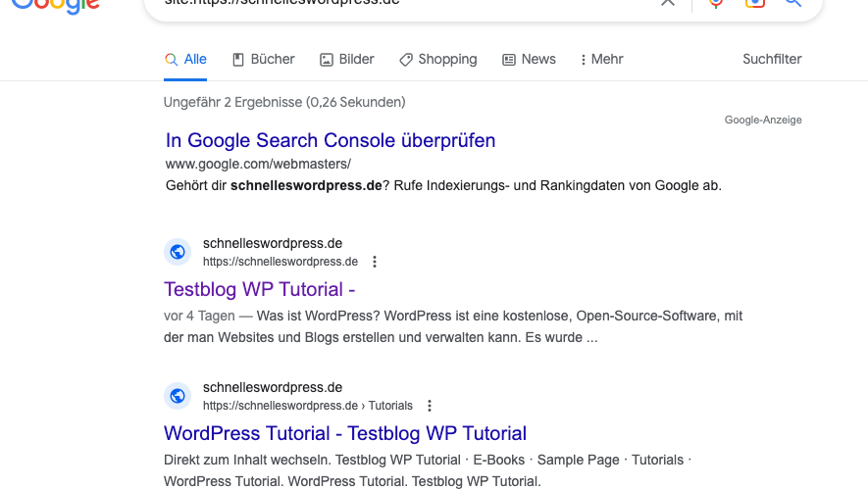Expand the Mehr menu
Viewport: 868px width, 489px height.
point(602,59)
